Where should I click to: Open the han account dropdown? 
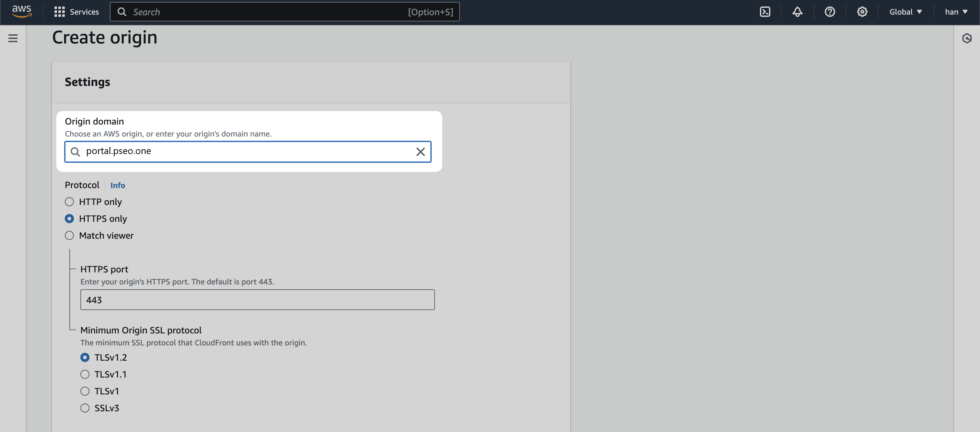pos(956,12)
